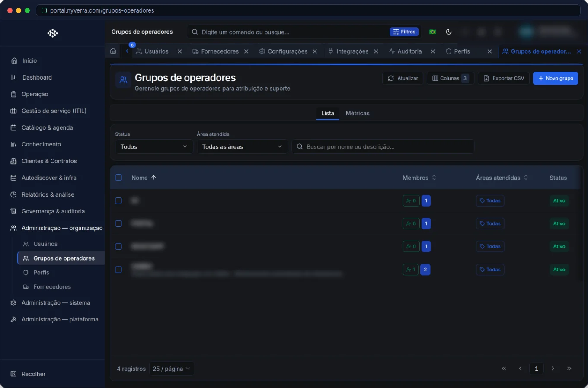Open the Status filter dropdown
588x388 pixels.
click(154, 147)
